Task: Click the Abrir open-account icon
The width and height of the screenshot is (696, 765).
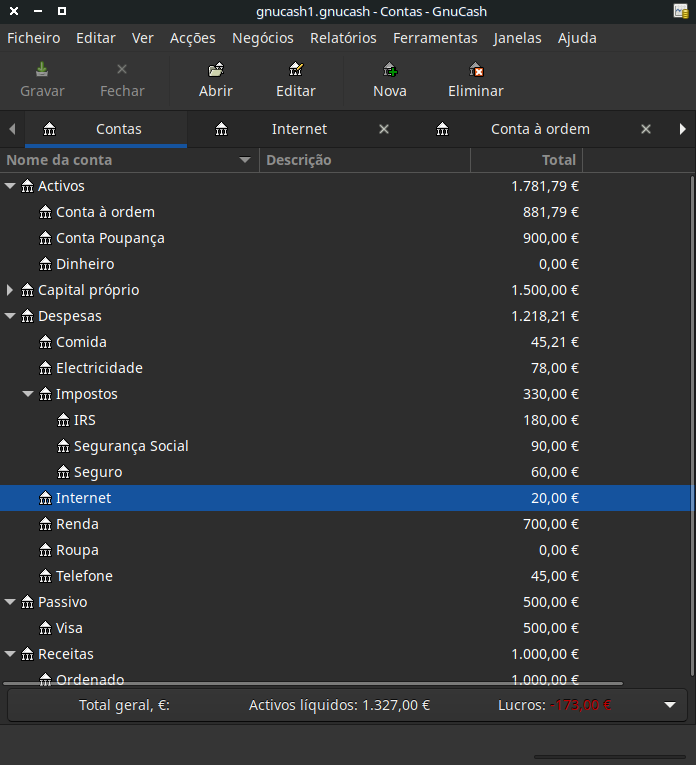Action: point(216,70)
